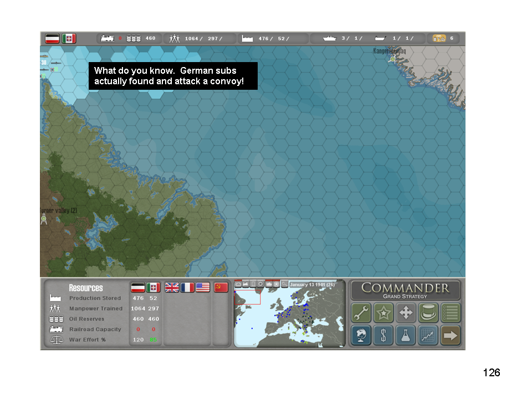Click the wrench repair button
The height and width of the screenshot is (399, 532).
[361, 313]
